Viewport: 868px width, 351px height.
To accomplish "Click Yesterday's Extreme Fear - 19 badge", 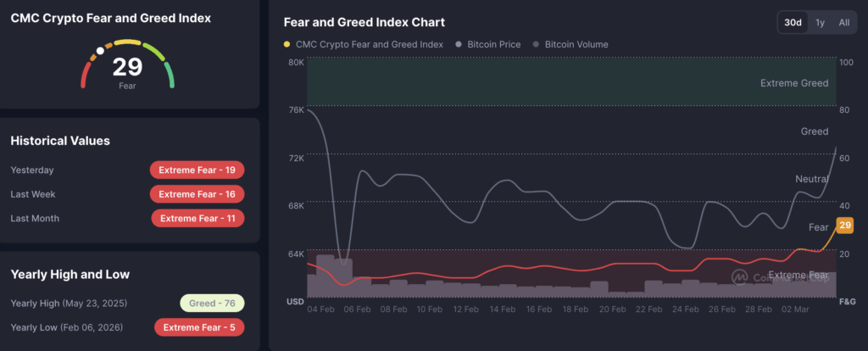I will pos(197,170).
